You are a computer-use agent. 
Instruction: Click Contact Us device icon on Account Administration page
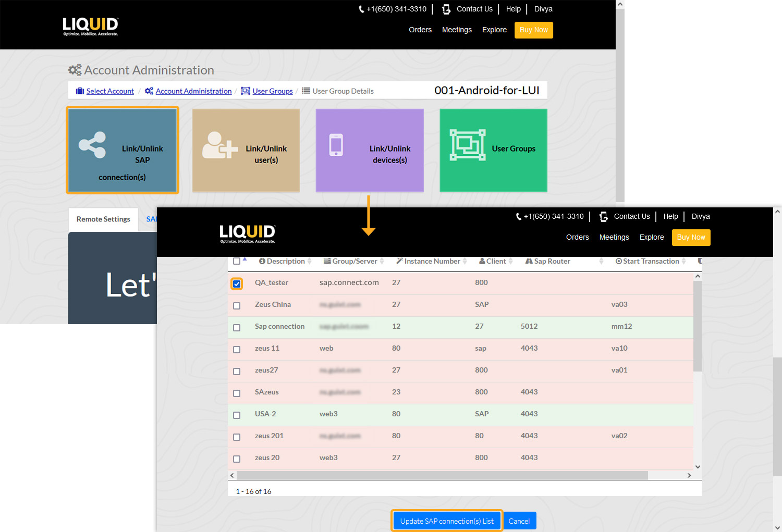tap(446, 9)
